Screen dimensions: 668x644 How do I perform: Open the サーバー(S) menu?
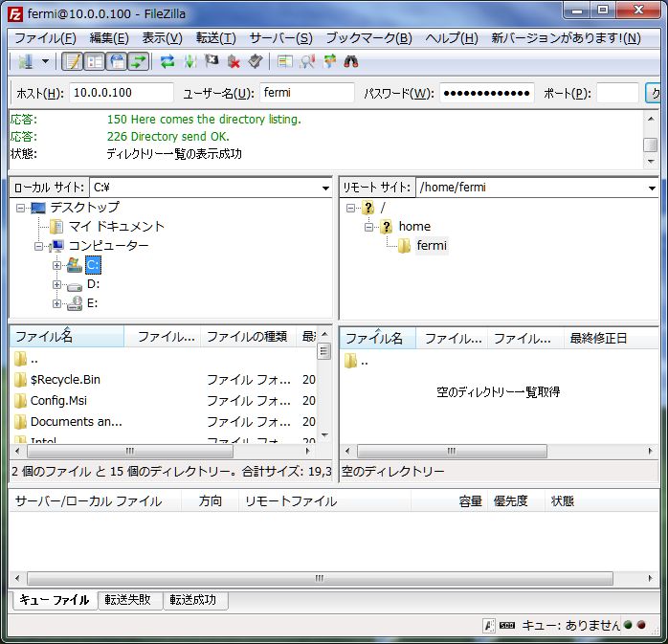click(x=280, y=38)
